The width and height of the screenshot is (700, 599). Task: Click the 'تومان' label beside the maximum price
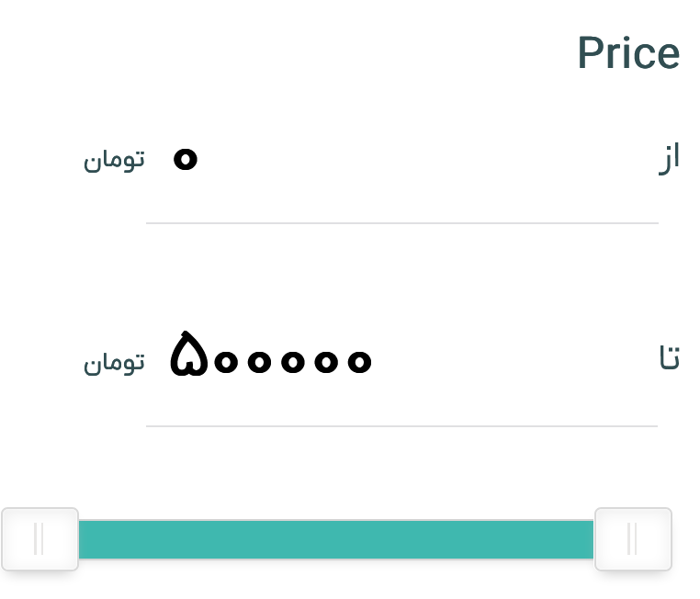tap(114, 362)
